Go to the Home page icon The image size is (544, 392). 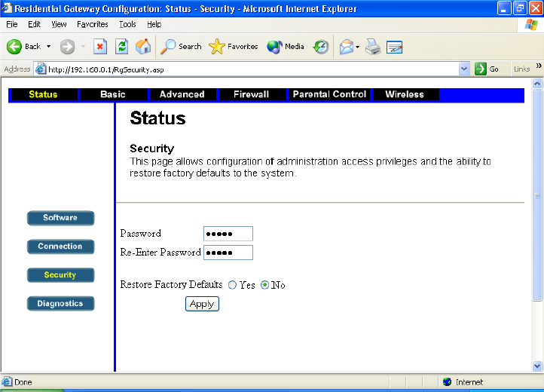tap(143, 47)
